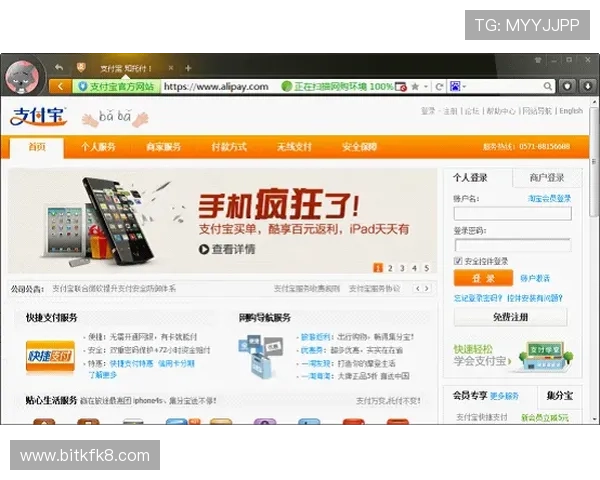Reload the page with the refresh icon

[x=439, y=87]
